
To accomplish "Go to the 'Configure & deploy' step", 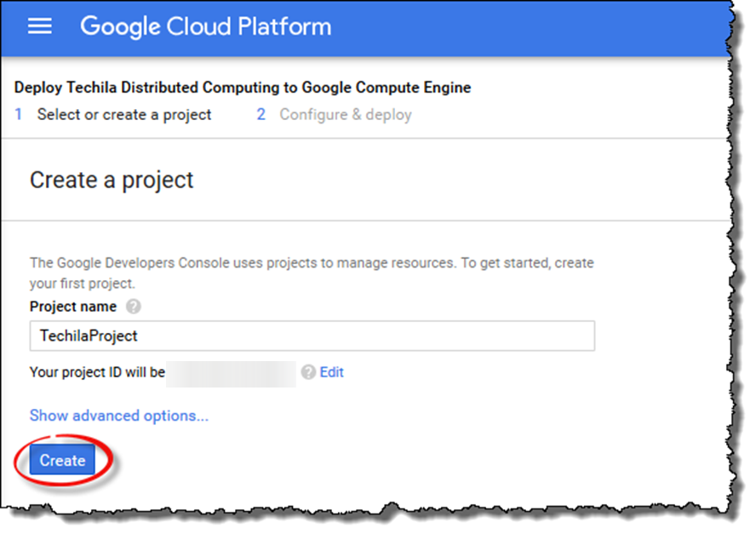I will [345, 114].
